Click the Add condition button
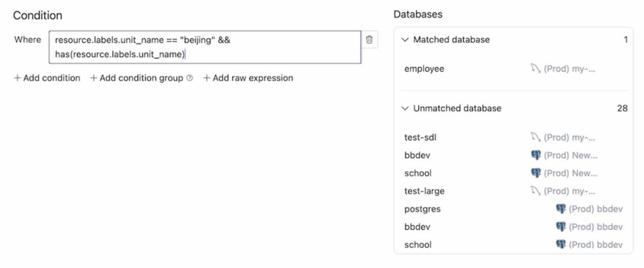Image resolution: width=644 pixels, height=268 pixels. 47,78
